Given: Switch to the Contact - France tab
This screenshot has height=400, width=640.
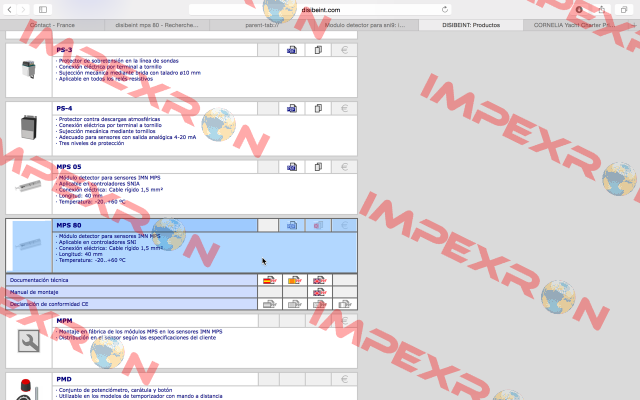Looking at the screenshot, I should pos(52,25).
